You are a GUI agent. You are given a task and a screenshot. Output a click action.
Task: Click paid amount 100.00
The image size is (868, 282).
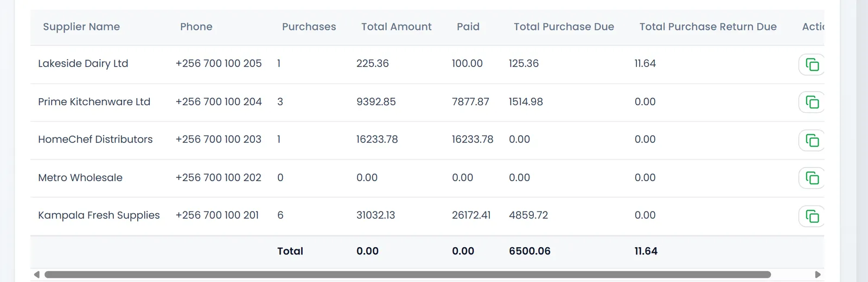point(467,63)
